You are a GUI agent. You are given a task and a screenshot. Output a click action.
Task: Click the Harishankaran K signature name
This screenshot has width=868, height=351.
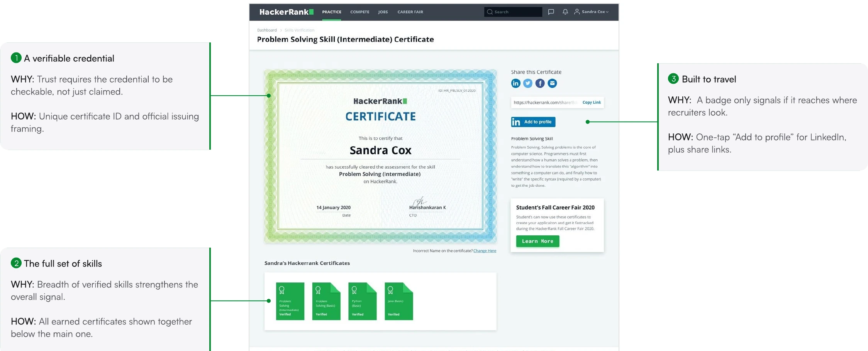click(x=427, y=208)
